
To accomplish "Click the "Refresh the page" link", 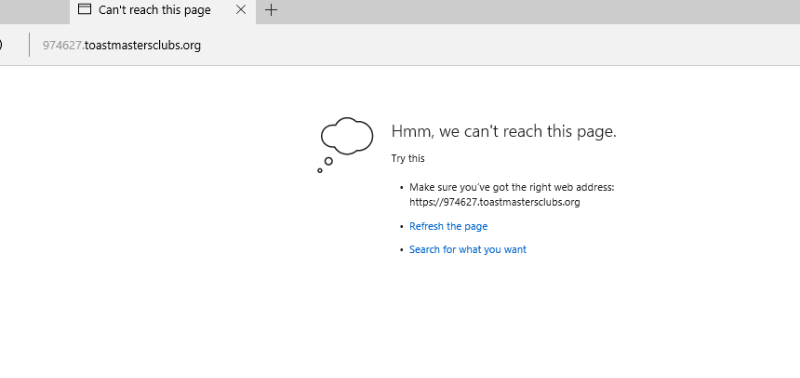I will 448,226.
